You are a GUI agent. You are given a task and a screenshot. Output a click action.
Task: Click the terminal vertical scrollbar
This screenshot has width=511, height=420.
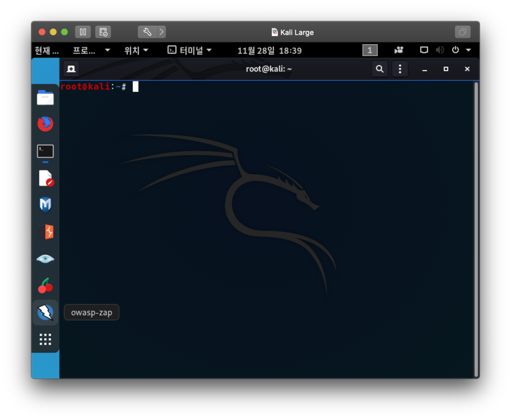(x=476, y=230)
